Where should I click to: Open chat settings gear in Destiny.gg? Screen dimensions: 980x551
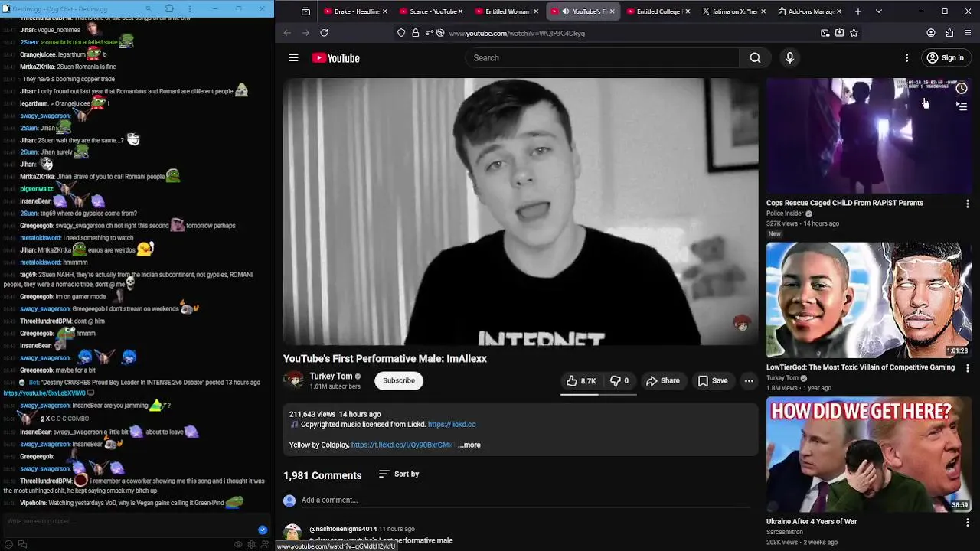pyautogui.click(x=250, y=544)
